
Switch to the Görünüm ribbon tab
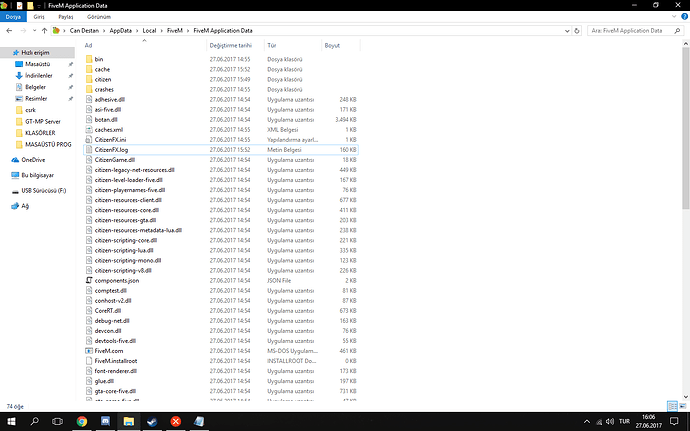click(99, 17)
